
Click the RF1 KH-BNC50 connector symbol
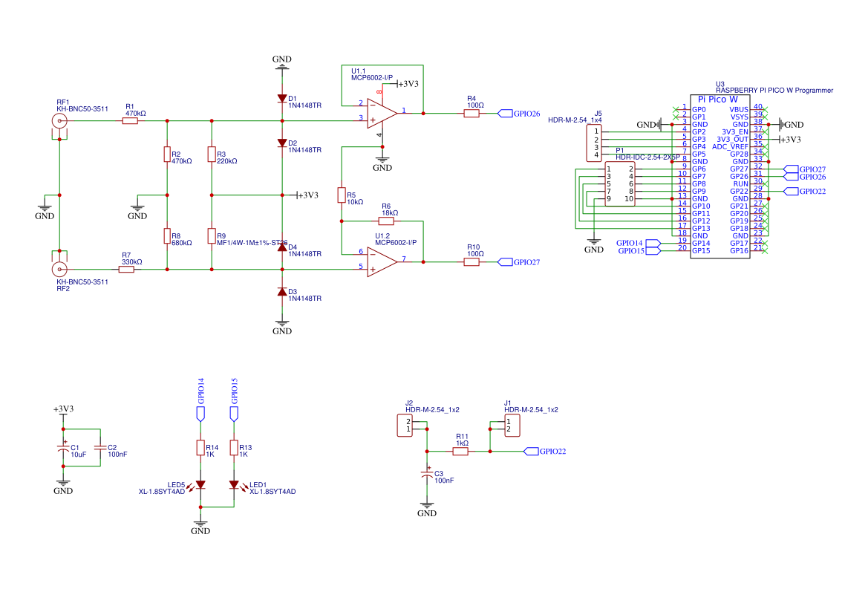[59, 121]
